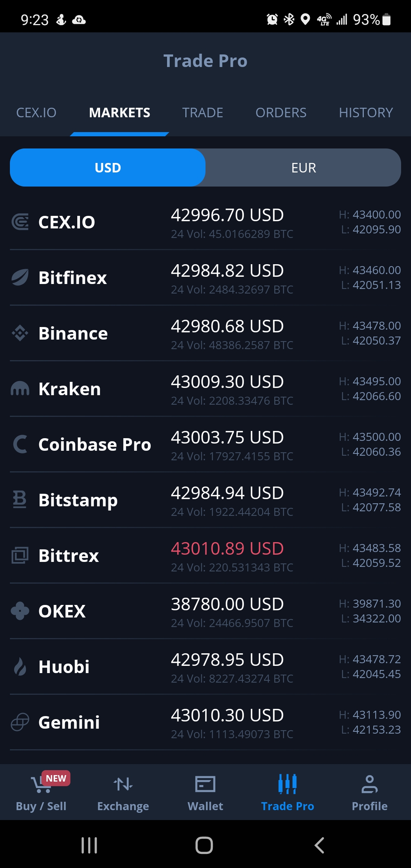Select the USD currency toggle

(x=108, y=168)
